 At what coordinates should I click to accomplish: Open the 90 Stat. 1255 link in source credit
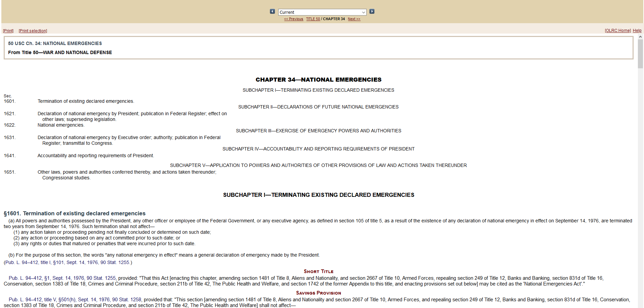tap(115, 262)
